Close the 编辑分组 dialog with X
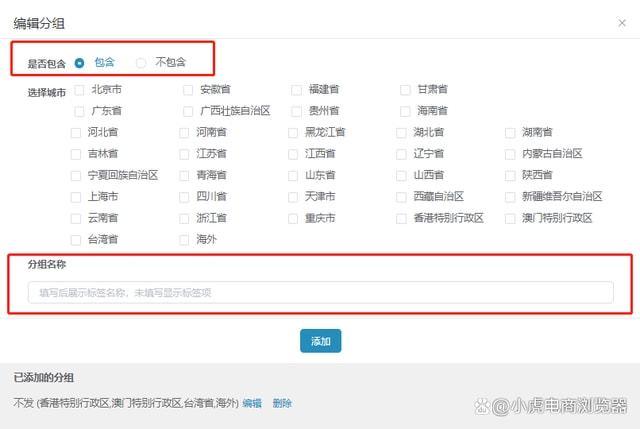 [623, 21]
